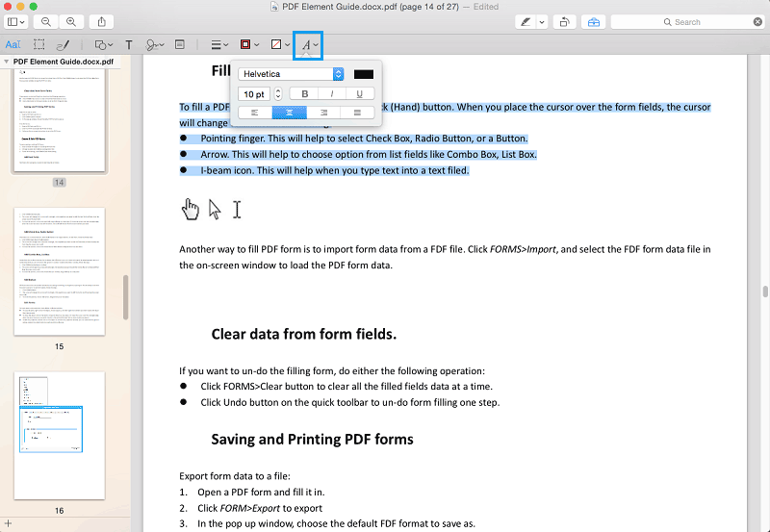Toggle Bold text style

(x=304, y=93)
